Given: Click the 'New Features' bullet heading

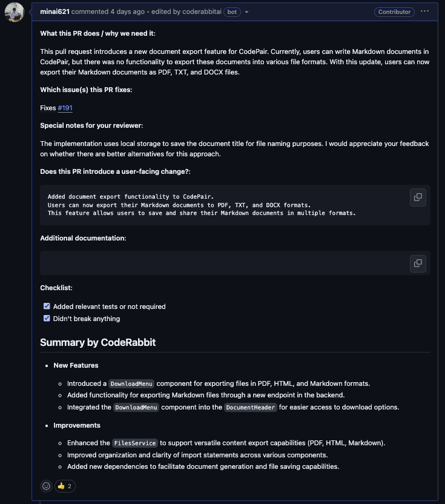Looking at the screenshot, I should (76, 365).
